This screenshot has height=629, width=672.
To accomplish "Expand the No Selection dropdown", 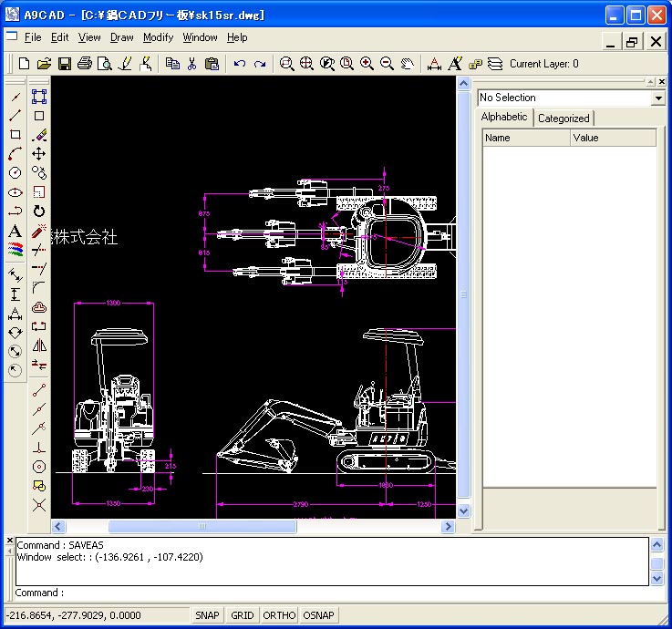I will point(658,98).
